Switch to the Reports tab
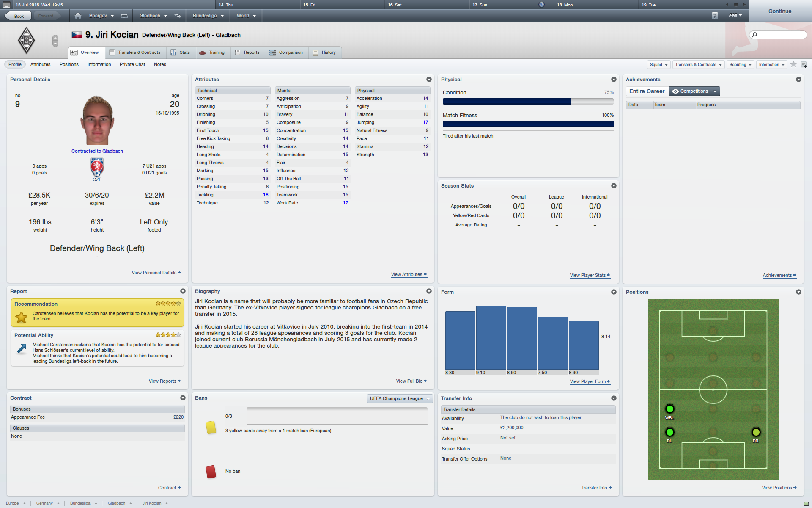812x508 pixels. point(247,52)
